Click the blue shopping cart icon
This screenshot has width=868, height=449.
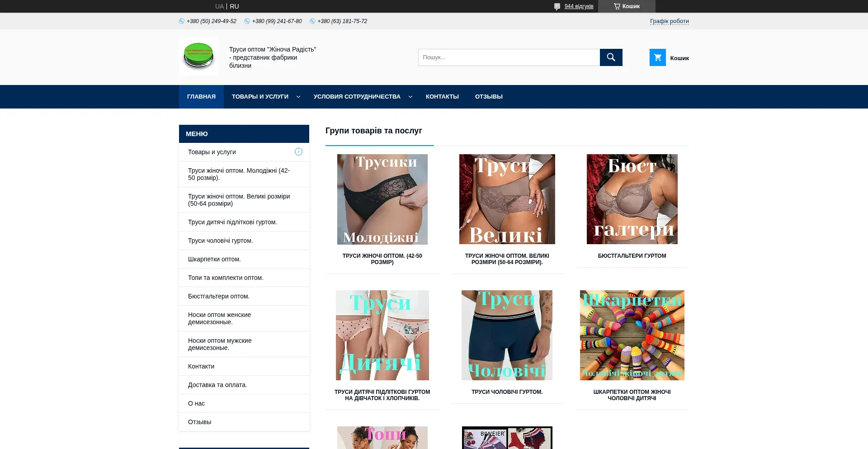[657, 57]
